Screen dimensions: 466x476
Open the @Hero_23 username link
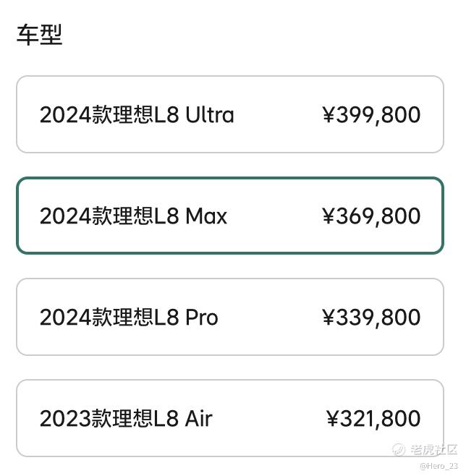pos(439,466)
